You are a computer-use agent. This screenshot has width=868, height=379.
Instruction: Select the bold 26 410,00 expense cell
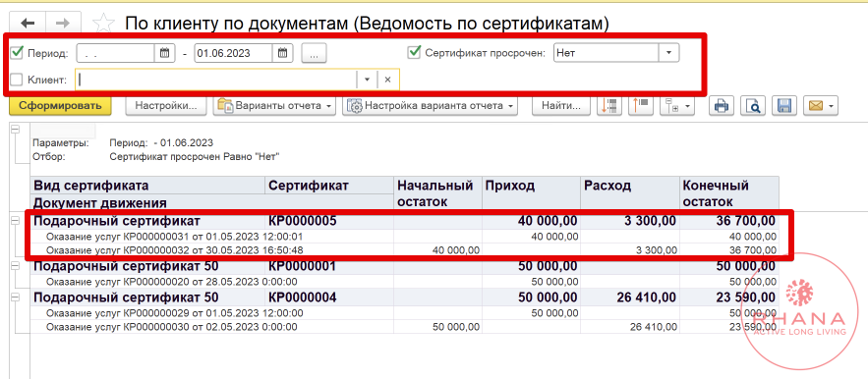point(630,298)
